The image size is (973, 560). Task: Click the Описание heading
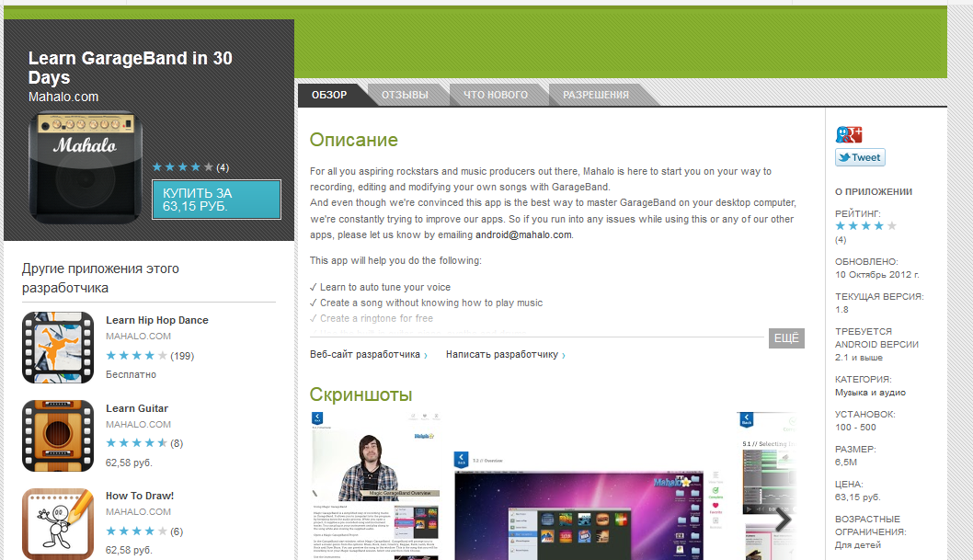[x=354, y=140]
